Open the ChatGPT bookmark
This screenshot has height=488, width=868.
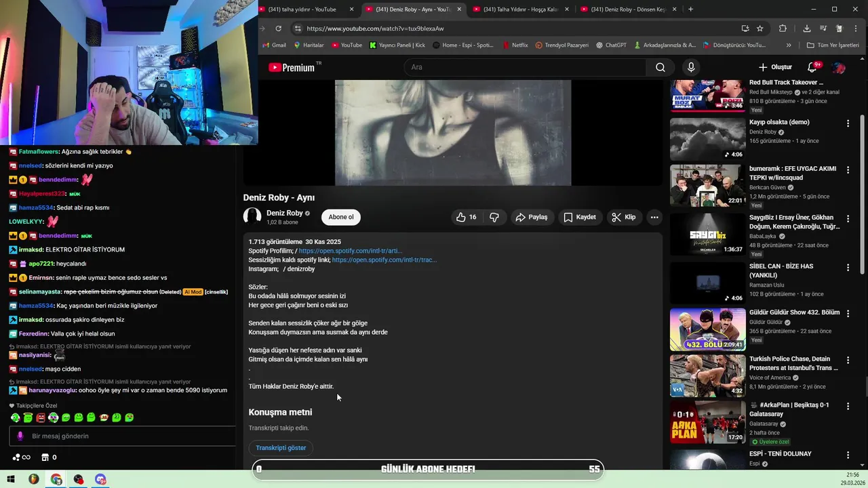611,45
